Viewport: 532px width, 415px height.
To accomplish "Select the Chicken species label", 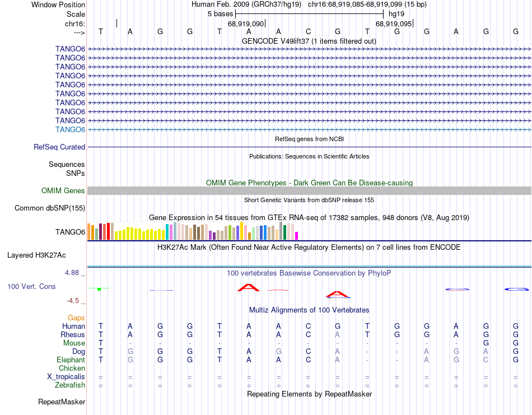I will pos(72,368).
